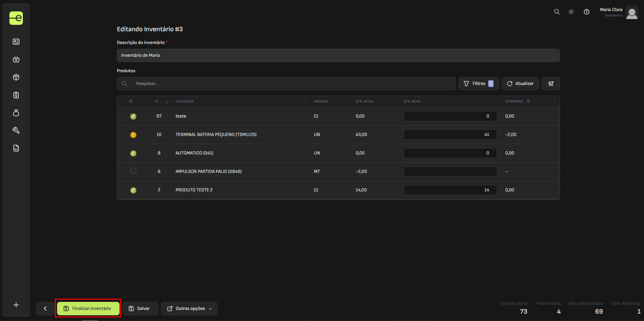Expand the Outras opções dropdown
This screenshot has height=321, width=644.
189,309
